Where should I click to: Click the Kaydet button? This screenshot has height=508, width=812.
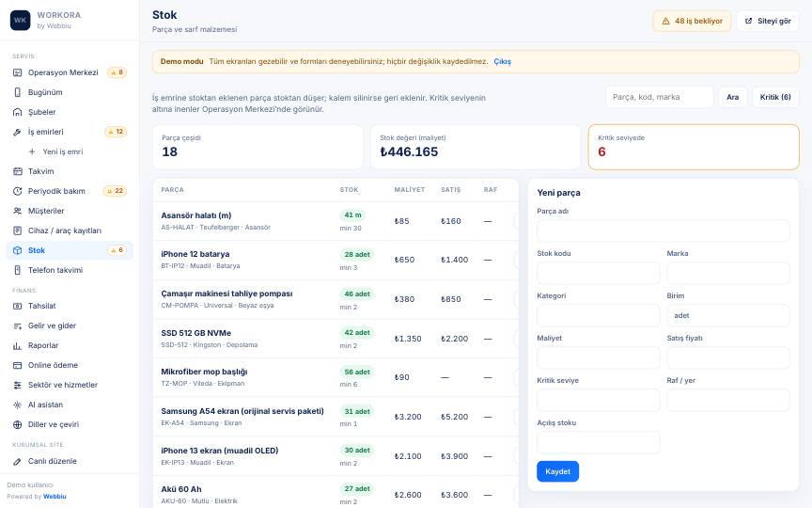coord(557,471)
